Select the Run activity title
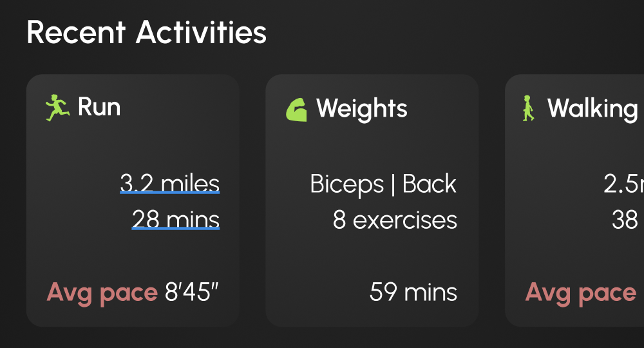 [x=99, y=107]
